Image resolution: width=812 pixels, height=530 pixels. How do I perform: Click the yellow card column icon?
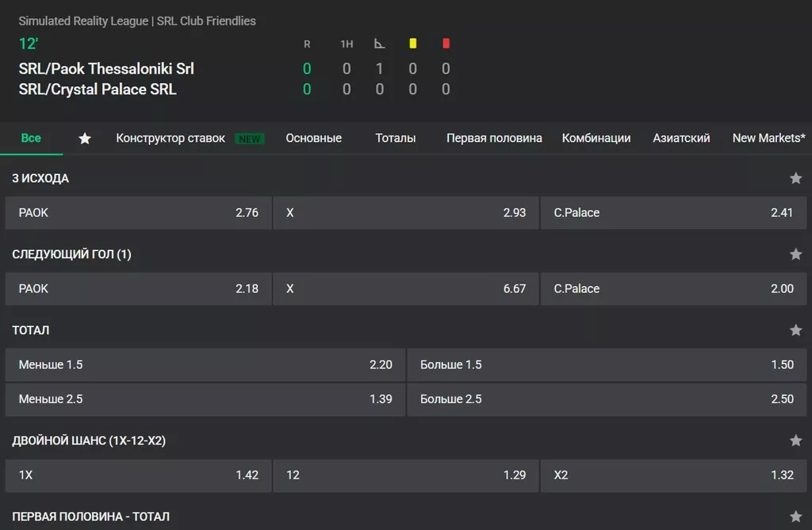point(412,44)
